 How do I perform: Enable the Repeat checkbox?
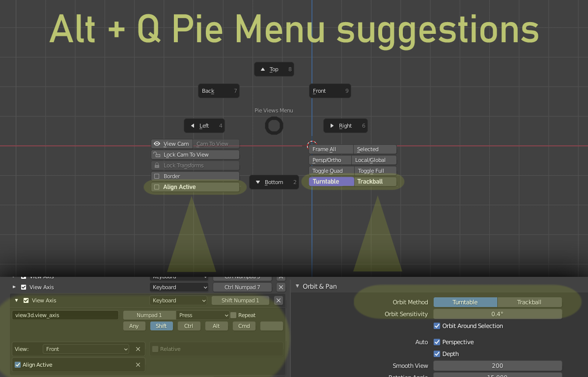tap(233, 315)
